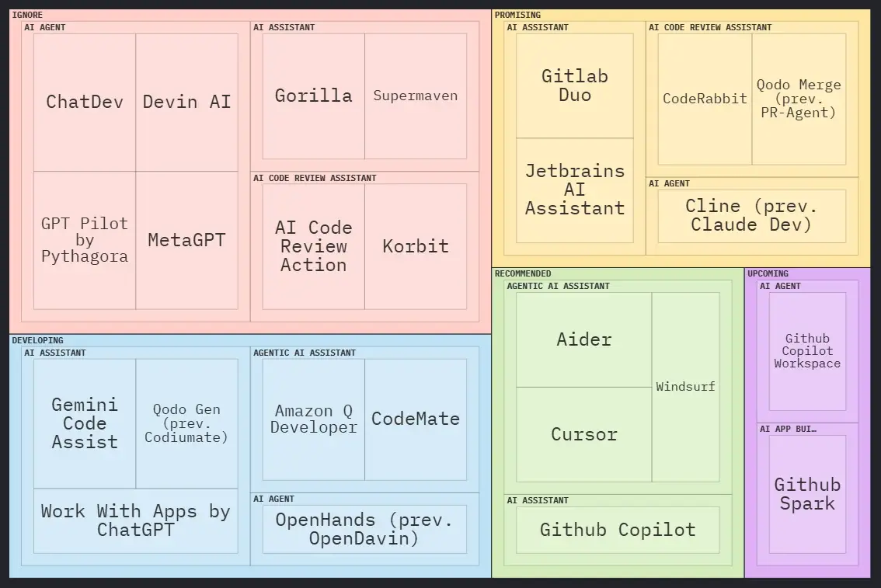This screenshot has width=881, height=588.
Task: Click the Windsurf cell
Action: (685, 387)
